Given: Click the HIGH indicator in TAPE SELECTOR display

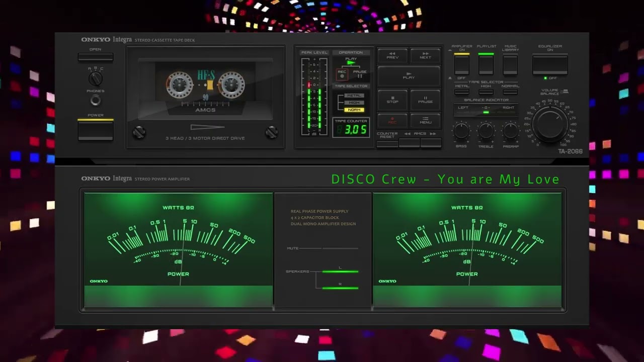Looking at the screenshot, I should pos(354,103).
